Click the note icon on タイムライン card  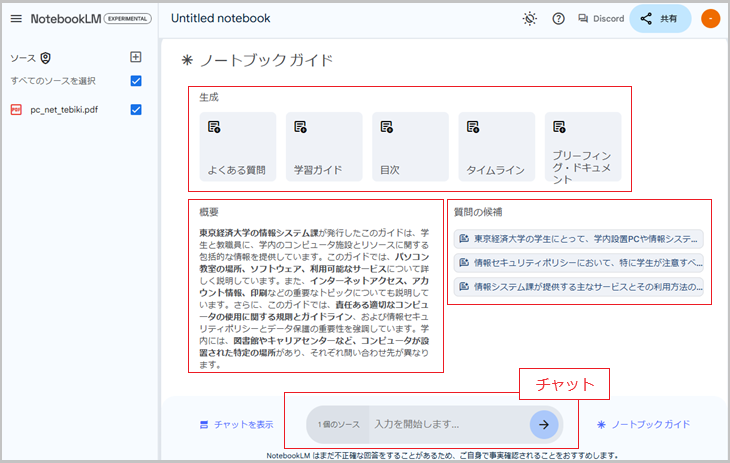point(473,127)
